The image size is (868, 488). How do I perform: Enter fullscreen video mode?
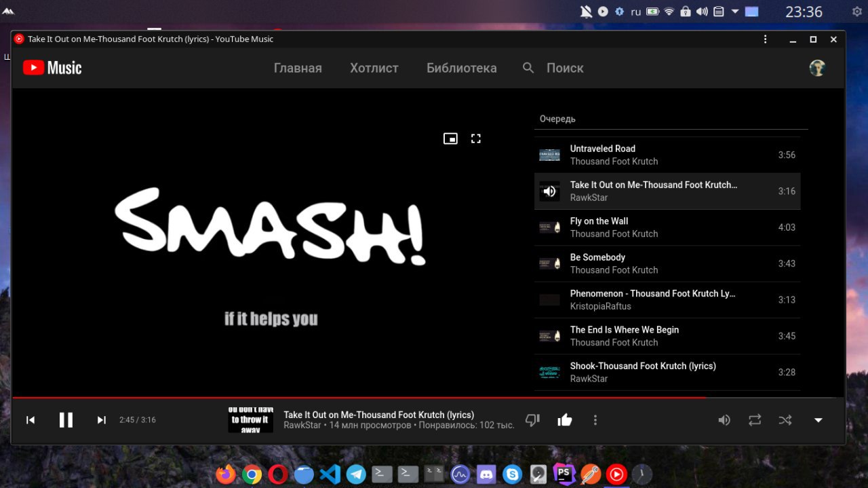pyautogui.click(x=476, y=138)
